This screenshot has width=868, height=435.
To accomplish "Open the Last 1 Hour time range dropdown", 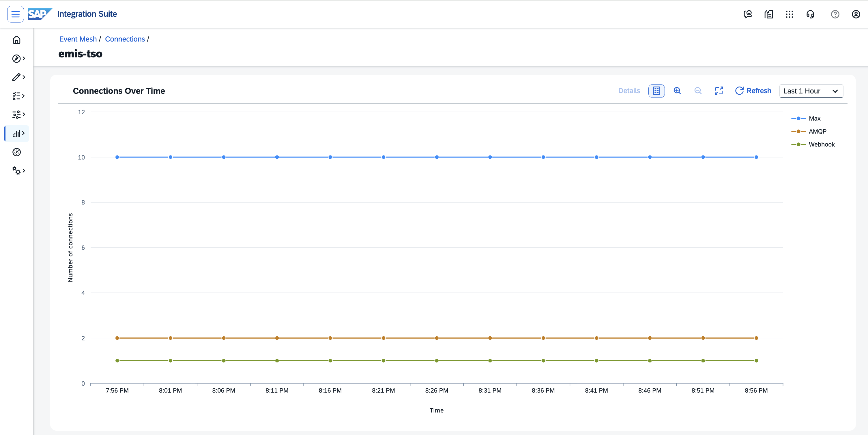I will (811, 91).
